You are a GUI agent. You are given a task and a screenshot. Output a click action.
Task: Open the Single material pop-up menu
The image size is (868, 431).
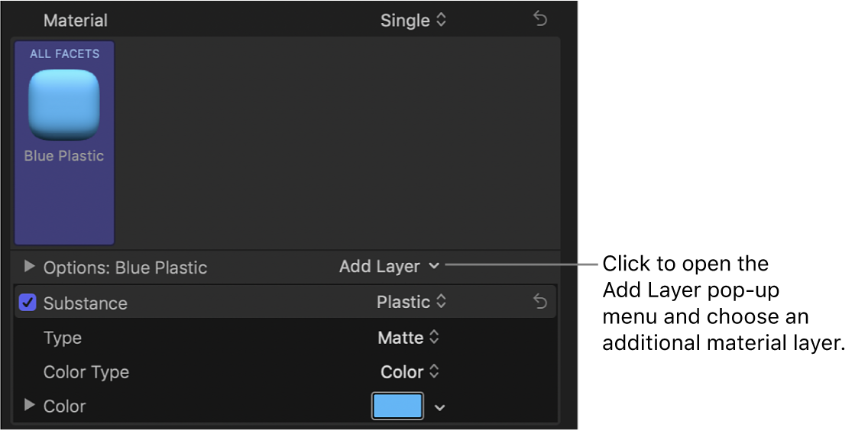point(413,21)
